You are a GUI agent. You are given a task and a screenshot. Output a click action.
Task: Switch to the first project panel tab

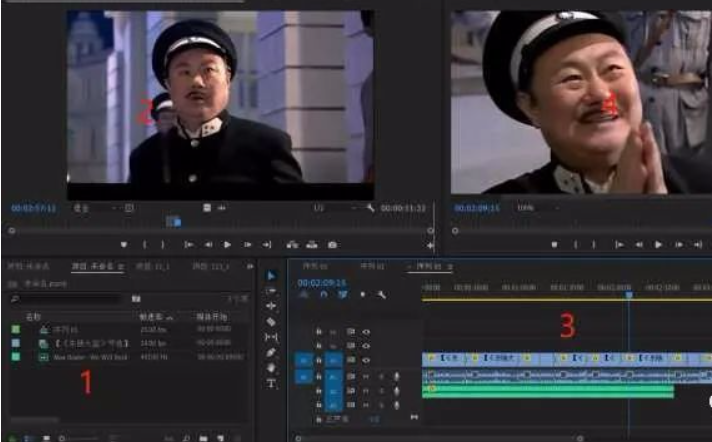click(28, 266)
